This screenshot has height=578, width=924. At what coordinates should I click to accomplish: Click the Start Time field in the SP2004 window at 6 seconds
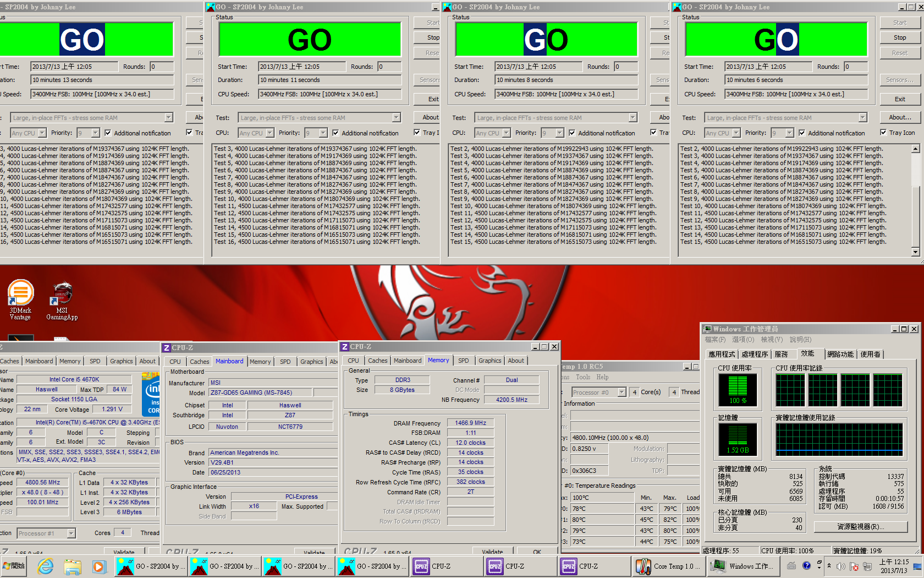coord(768,67)
